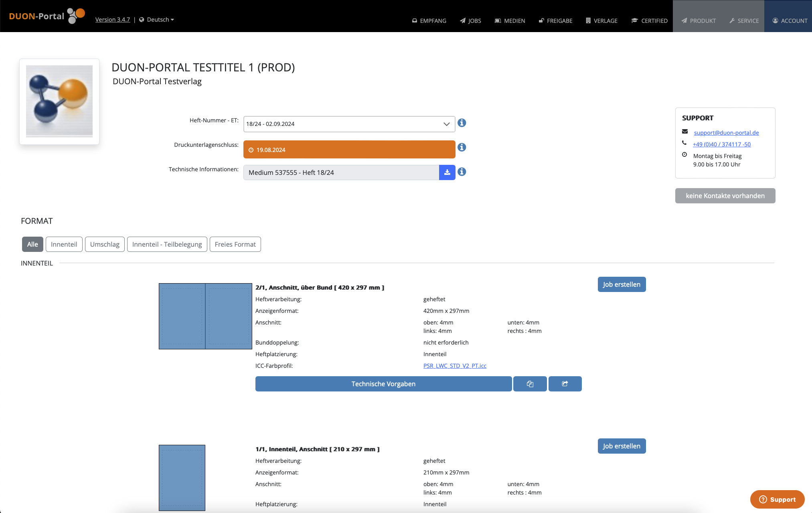812x513 pixels.
Task: Click the 2/1 double-page format thumbnail
Action: coord(205,316)
